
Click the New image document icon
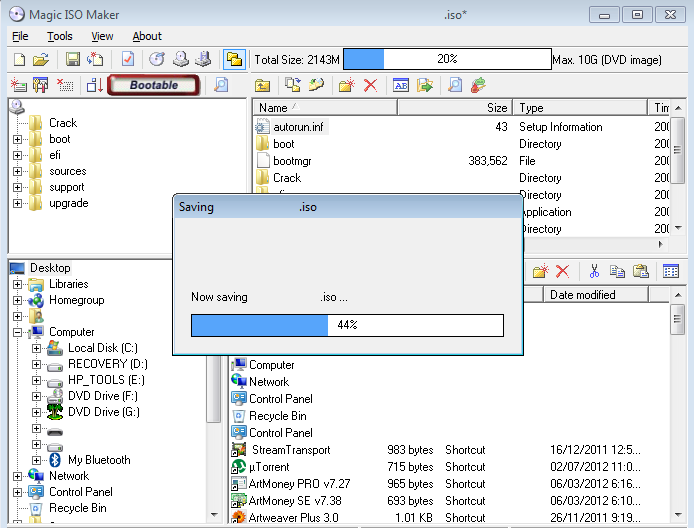pos(19,59)
